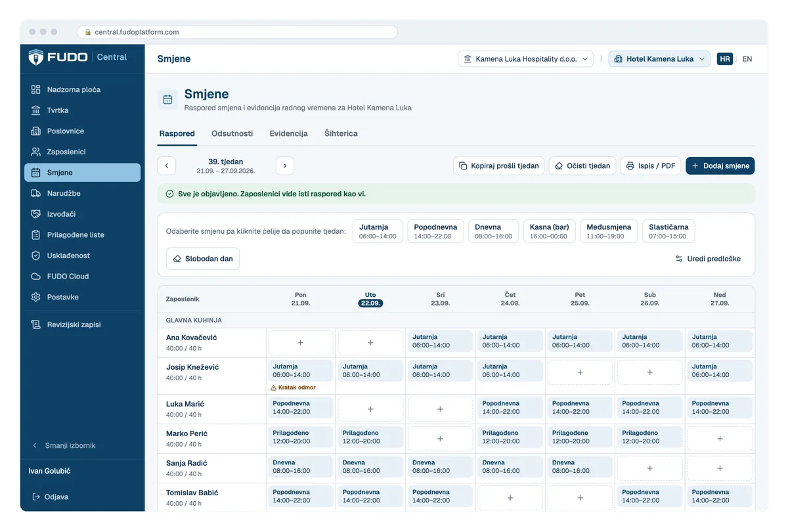Open the Raspored tab

[x=177, y=133]
